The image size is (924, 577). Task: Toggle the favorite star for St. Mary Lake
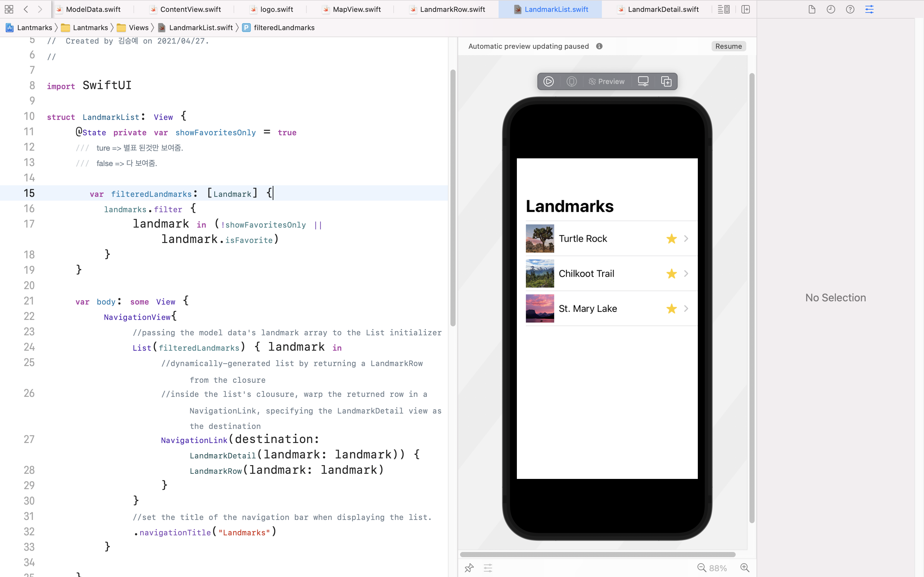pyautogui.click(x=671, y=309)
